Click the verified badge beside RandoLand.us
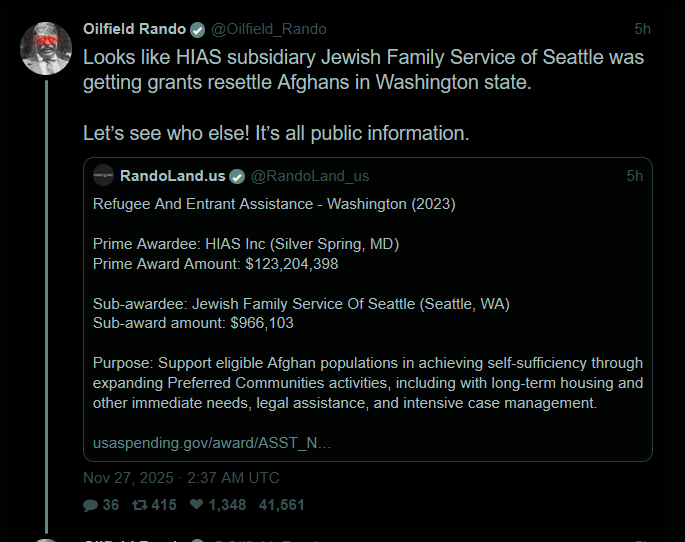The width and height of the screenshot is (685, 542). (237, 176)
